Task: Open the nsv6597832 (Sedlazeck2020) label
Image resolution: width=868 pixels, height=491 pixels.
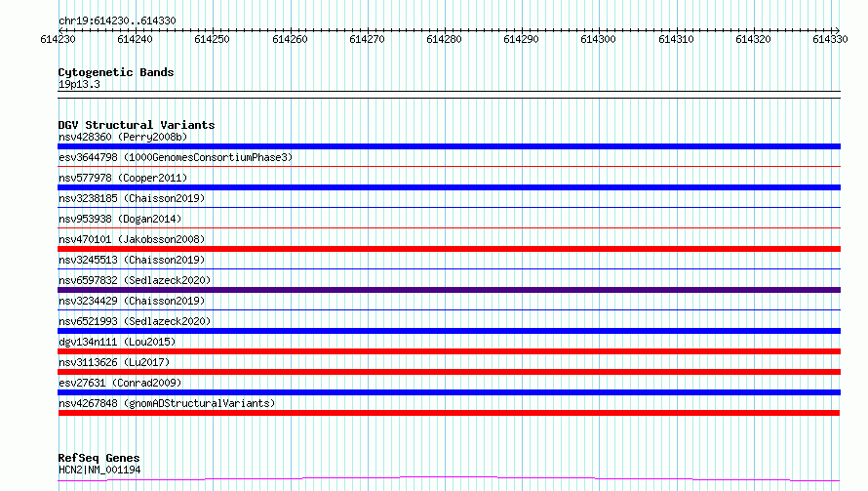Action: tap(135, 280)
